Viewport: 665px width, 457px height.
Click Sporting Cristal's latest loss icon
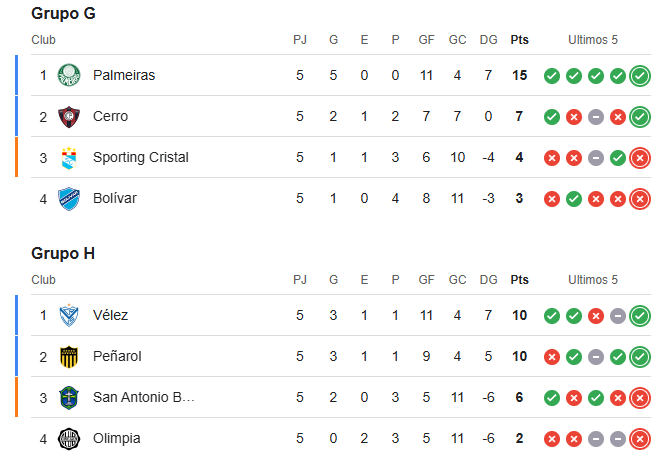point(640,158)
